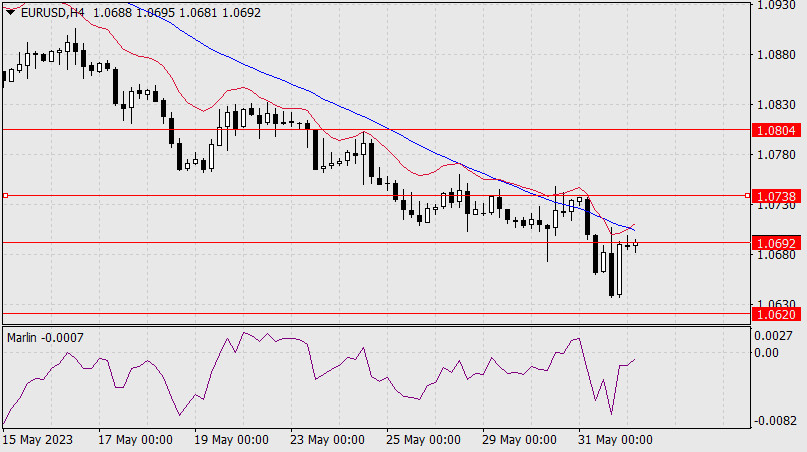The width and height of the screenshot is (807, 452).
Task: Select left handle of 1.0738 horizontal line
Action: coord(5,196)
